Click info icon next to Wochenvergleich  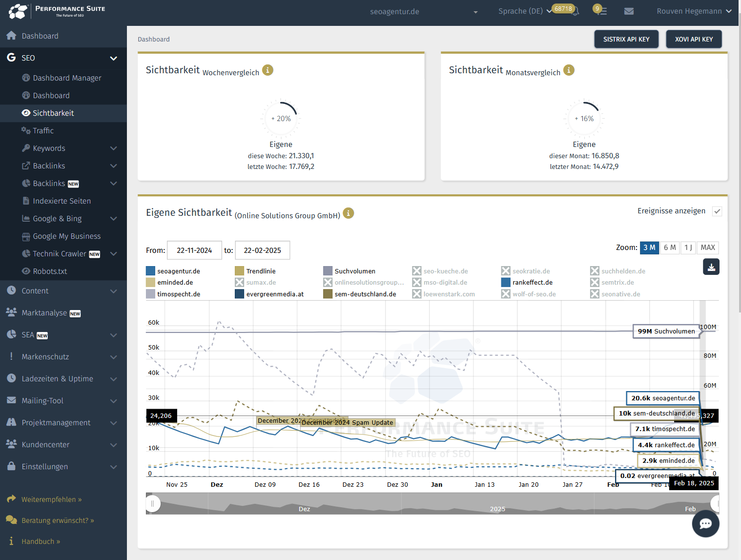coord(268,70)
